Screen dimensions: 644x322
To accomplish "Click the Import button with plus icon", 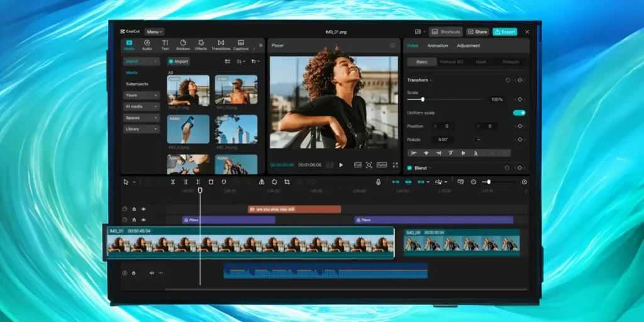I will point(178,62).
